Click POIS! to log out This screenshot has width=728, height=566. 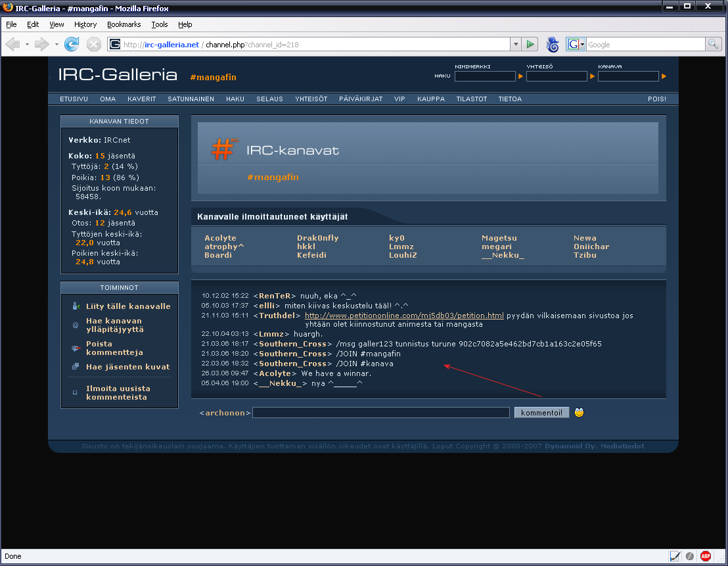click(x=656, y=99)
